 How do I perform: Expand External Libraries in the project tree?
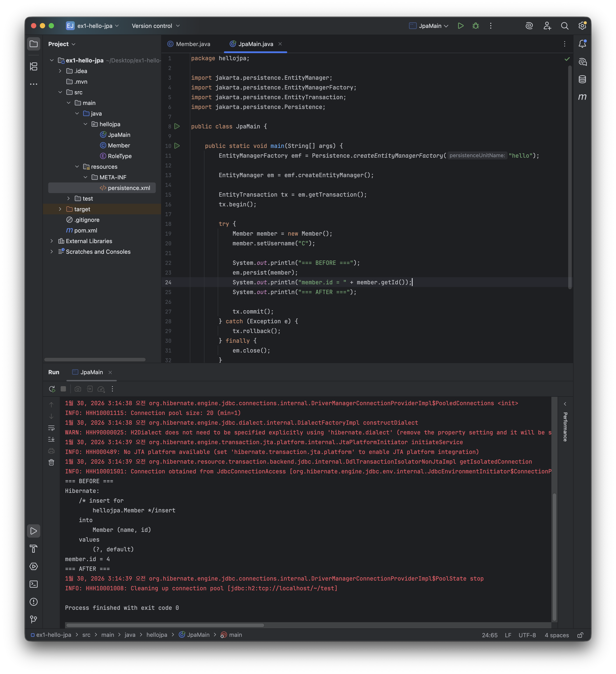tap(52, 241)
